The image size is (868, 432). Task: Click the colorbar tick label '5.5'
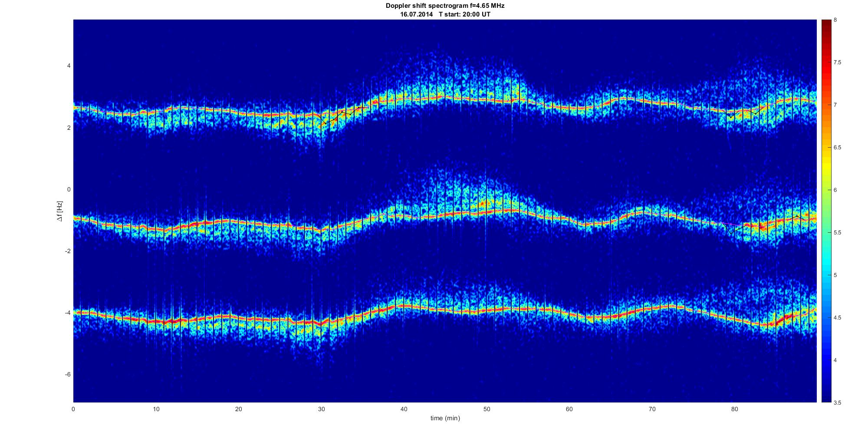837,233
